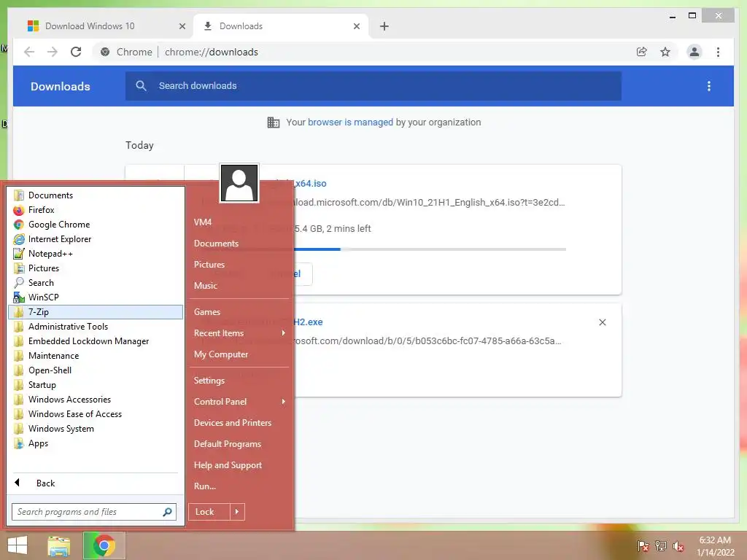
Task: Expand the Windows Ease of Access folder
Action: [96, 414]
